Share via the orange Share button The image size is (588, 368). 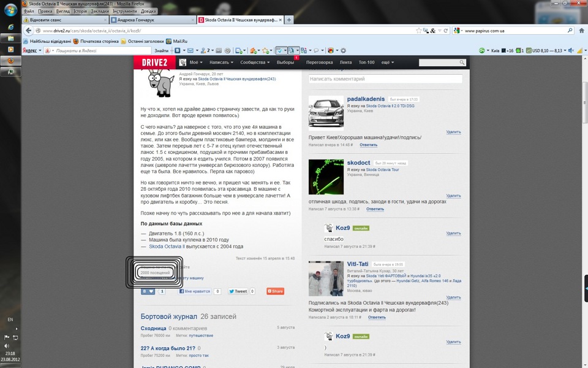275,291
